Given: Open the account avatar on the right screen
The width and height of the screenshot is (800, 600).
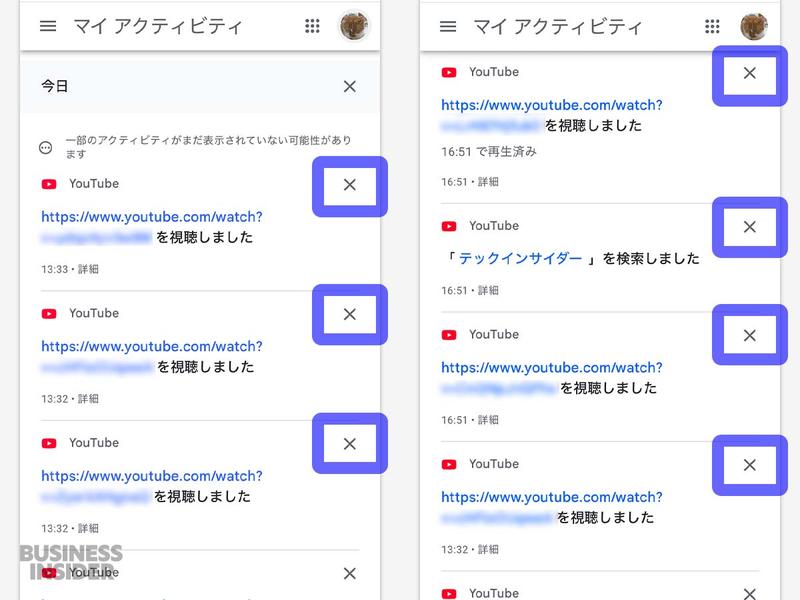Looking at the screenshot, I should coord(754,26).
